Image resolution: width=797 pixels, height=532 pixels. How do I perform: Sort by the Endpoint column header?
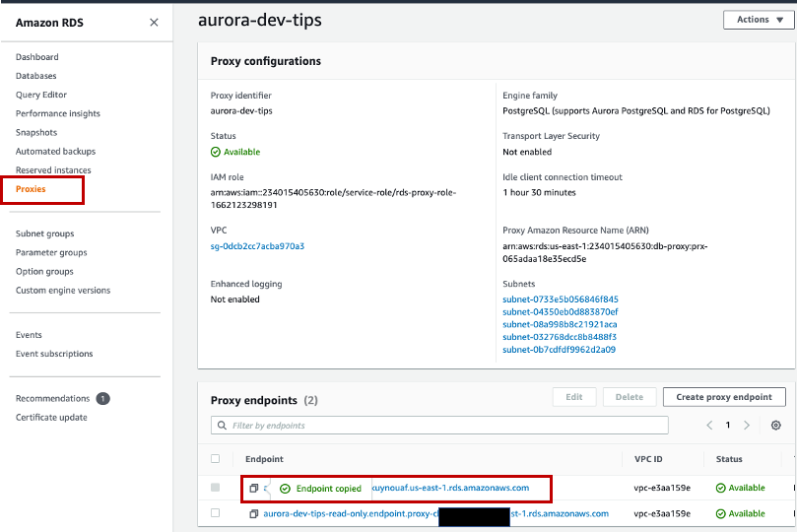tap(264, 459)
